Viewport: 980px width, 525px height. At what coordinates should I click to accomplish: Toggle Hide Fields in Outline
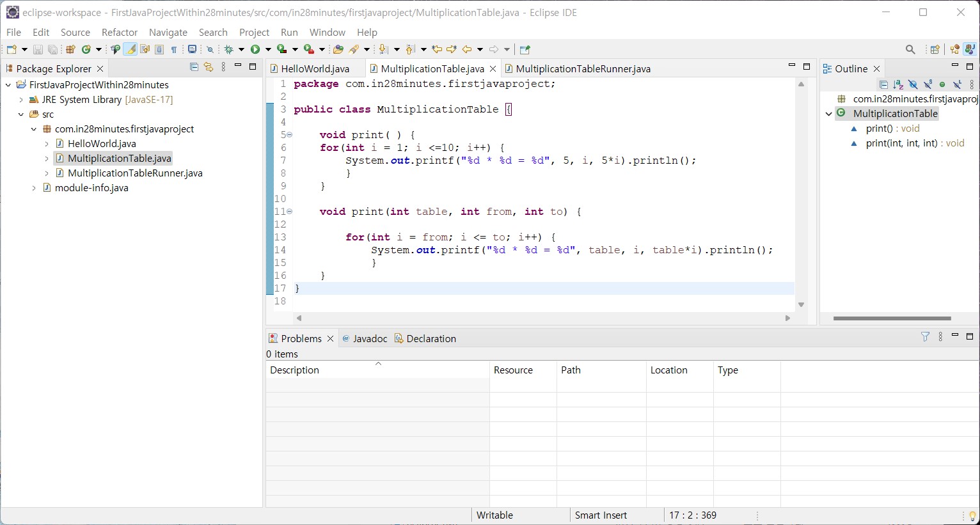913,84
